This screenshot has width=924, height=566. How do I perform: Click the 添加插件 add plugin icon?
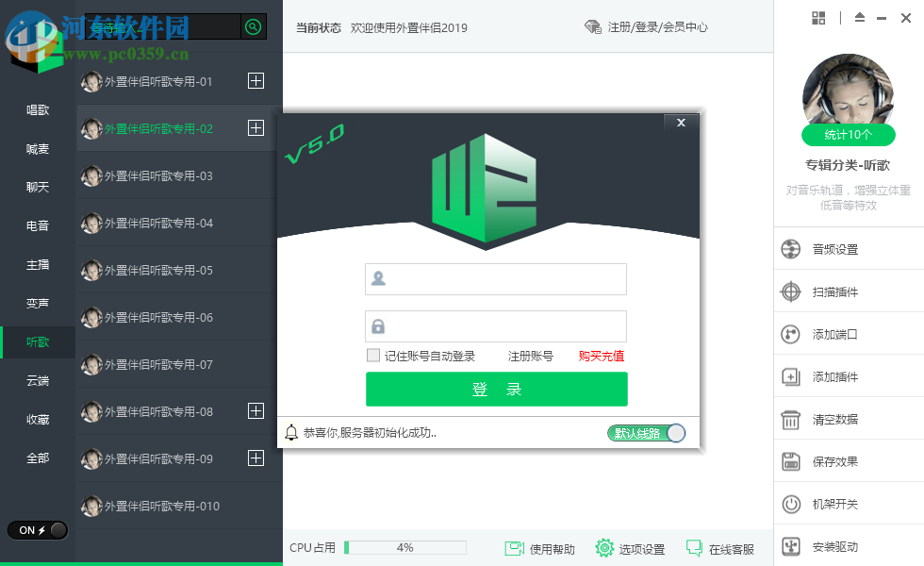(x=790, y=375)
